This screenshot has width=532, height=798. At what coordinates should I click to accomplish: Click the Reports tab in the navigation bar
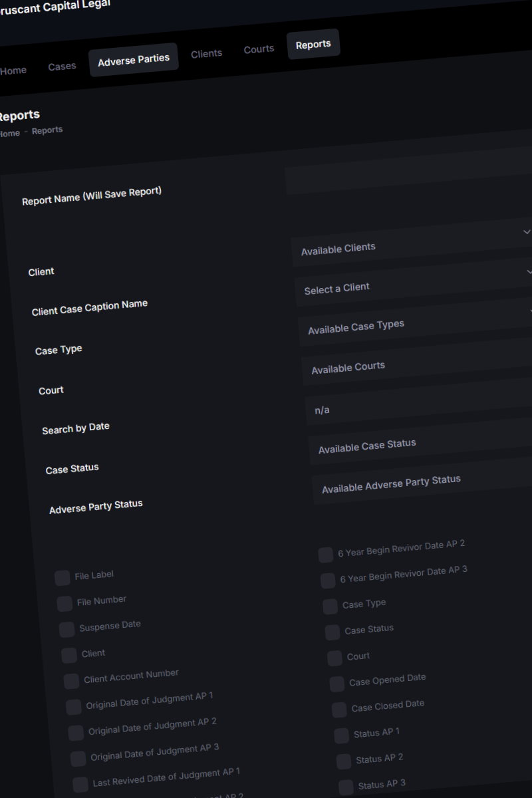pyautogui.click(x=313, y=44)
